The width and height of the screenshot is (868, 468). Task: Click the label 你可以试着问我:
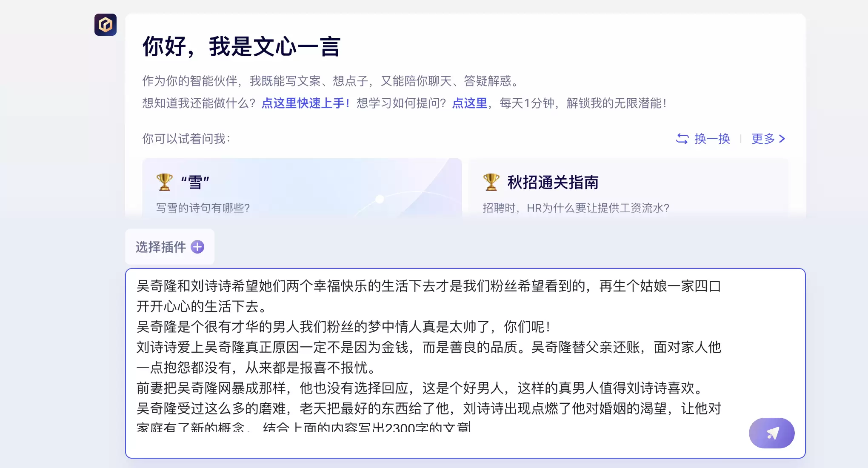[186, 139]
